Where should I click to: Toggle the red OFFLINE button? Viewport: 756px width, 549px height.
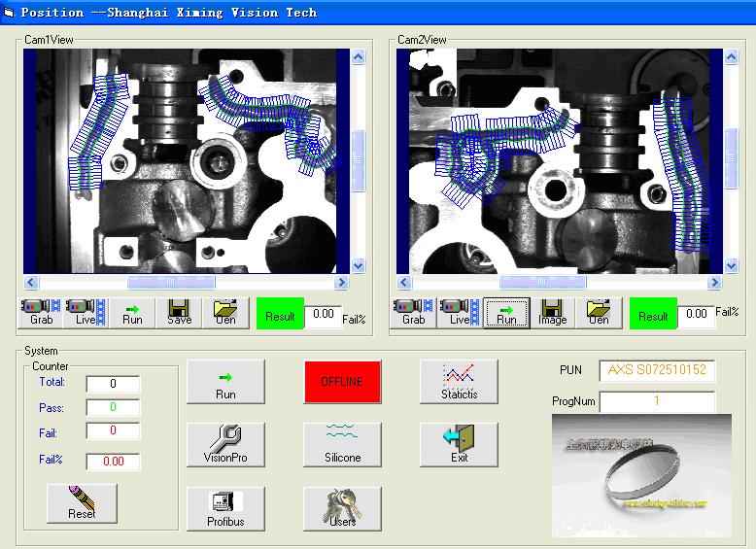click(x=342, y=381)
